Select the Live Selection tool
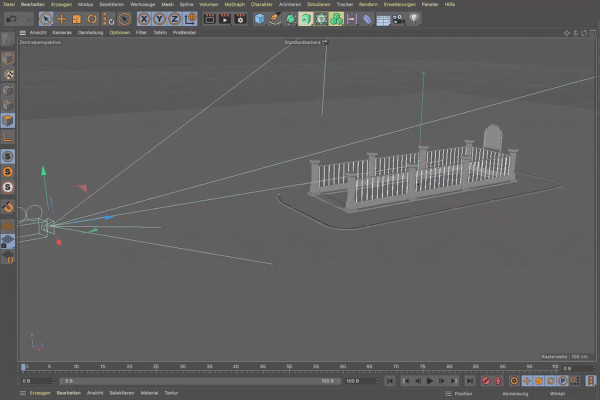Screen dimensions: 600x400 [46, 19]
